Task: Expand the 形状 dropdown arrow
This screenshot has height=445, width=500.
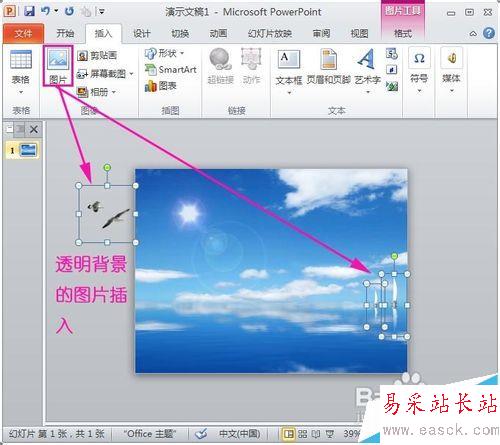Action: point(182,53)
